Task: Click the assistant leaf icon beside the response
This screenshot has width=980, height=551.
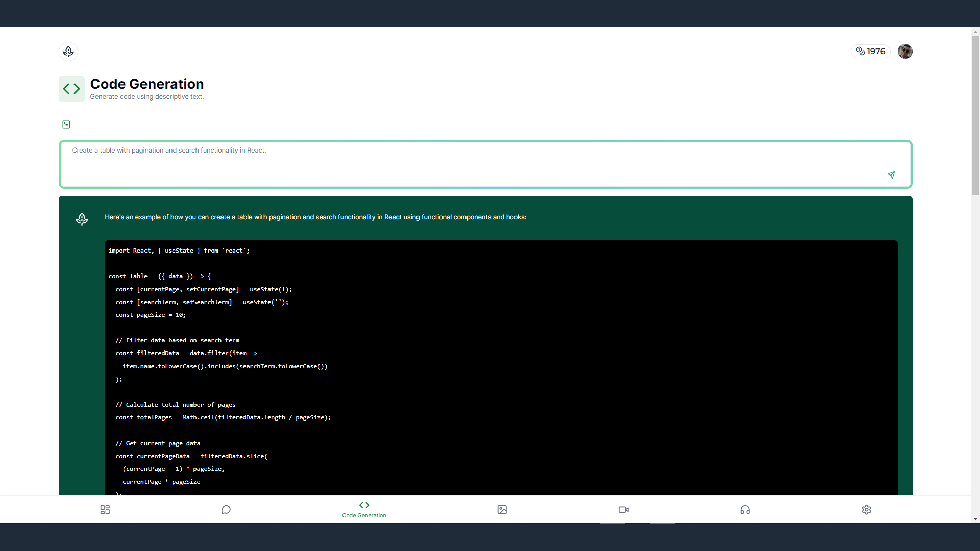Action: [82, 219]
